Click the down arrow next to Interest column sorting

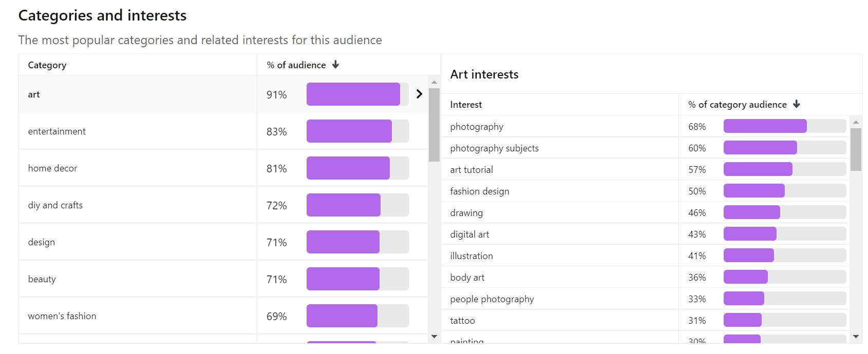(x=797, y=104)
